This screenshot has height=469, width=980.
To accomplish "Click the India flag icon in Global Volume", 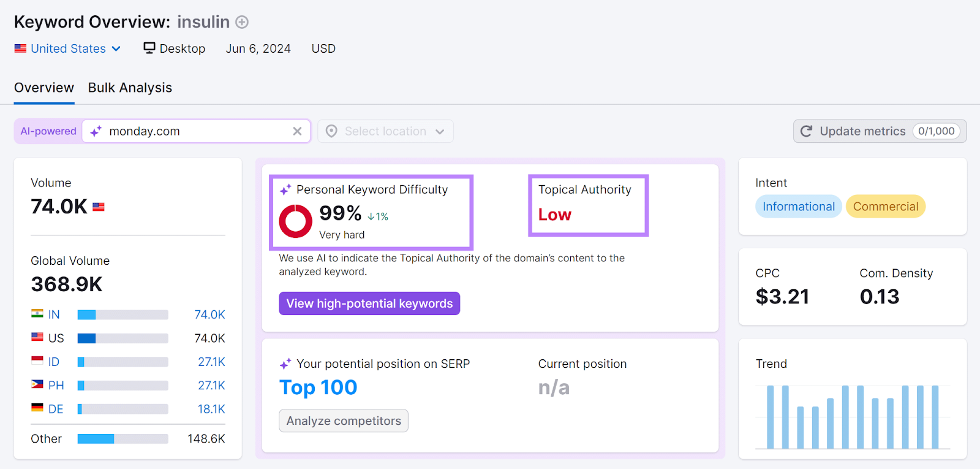I will (37, 313).
